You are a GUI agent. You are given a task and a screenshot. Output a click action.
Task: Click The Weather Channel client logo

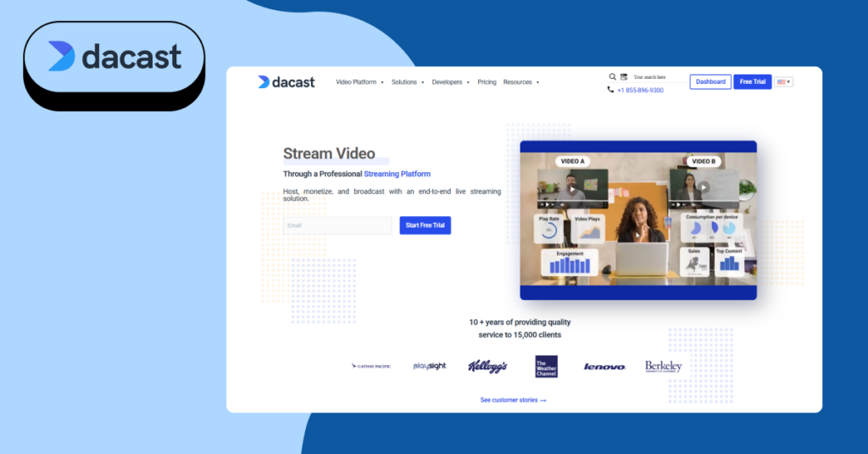point(547,367)
